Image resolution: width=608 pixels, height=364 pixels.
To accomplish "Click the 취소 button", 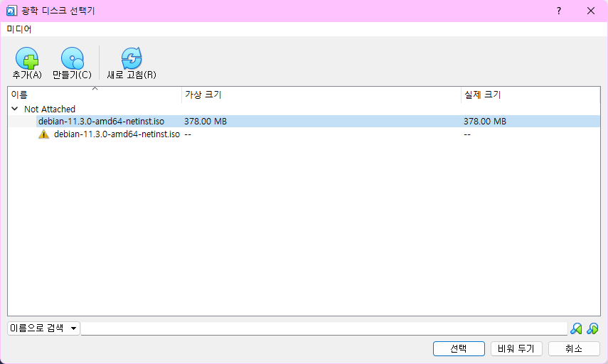I will [x=574, y=348].
